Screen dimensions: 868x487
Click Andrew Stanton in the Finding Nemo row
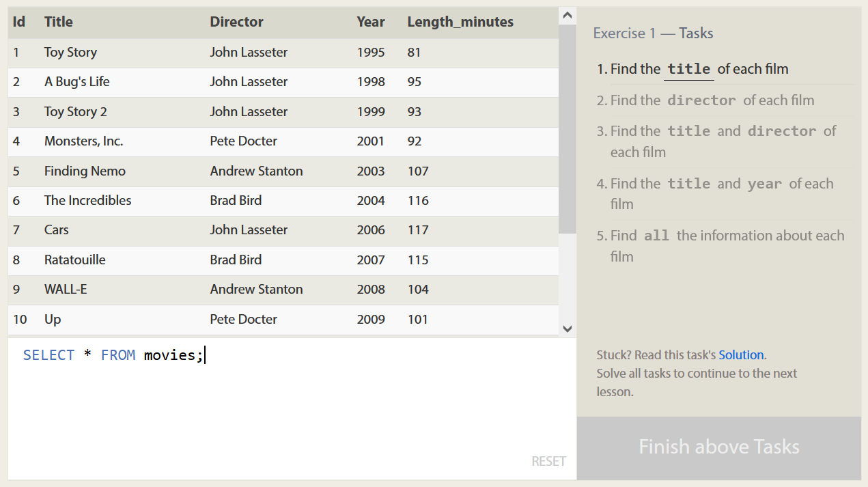tap(256, 171)
